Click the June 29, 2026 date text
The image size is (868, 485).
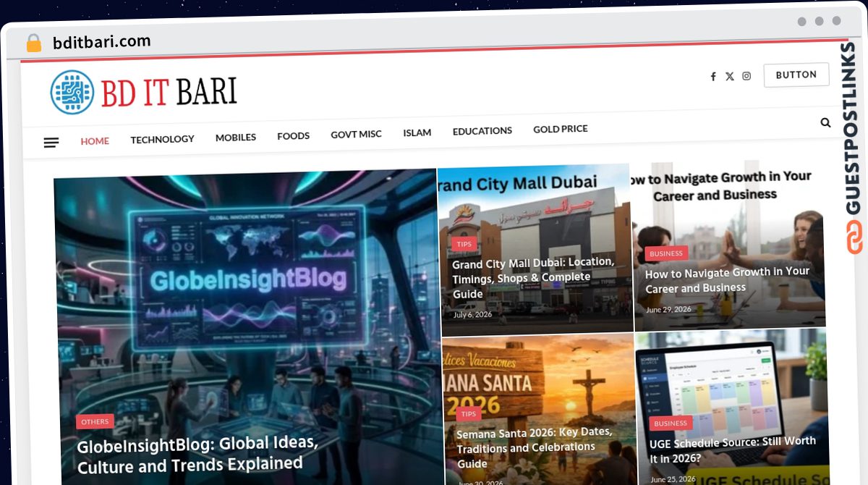[x=668, y=309]
